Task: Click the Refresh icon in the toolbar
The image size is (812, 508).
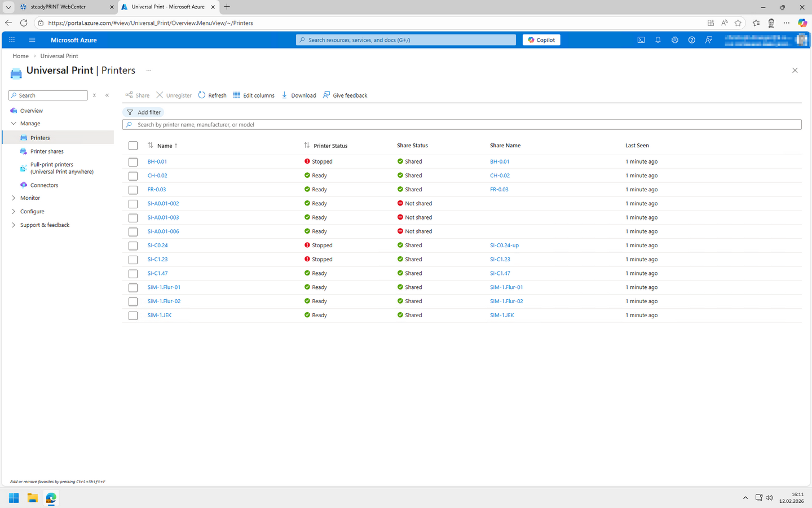Action: tap(201, 95)
